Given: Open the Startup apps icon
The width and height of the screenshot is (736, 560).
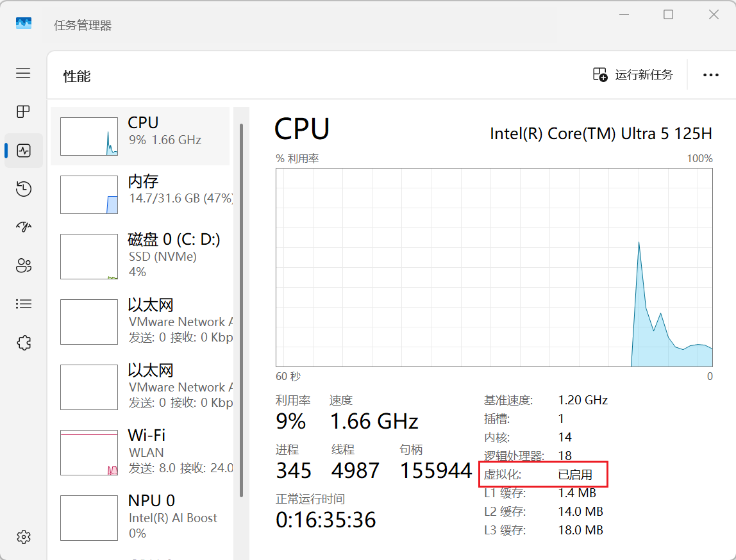Looking at the screenshot, I should (23, 227).
